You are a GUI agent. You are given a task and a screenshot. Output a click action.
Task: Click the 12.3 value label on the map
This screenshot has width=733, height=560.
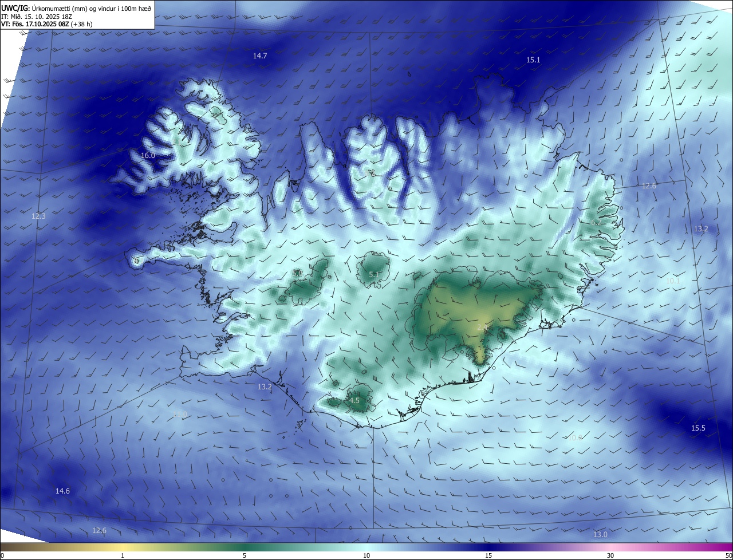pyautogui.click(x=38, y=216)
